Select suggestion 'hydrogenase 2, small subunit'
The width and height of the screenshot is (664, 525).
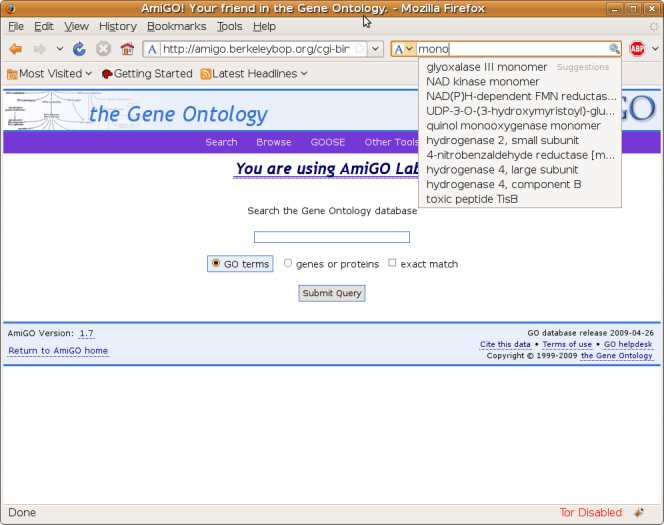520,141
